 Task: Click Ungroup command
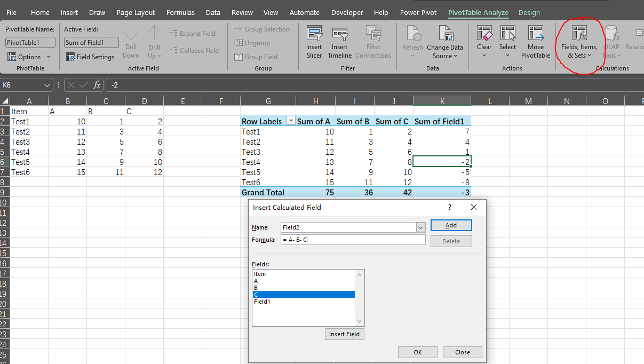pos(252,43)
